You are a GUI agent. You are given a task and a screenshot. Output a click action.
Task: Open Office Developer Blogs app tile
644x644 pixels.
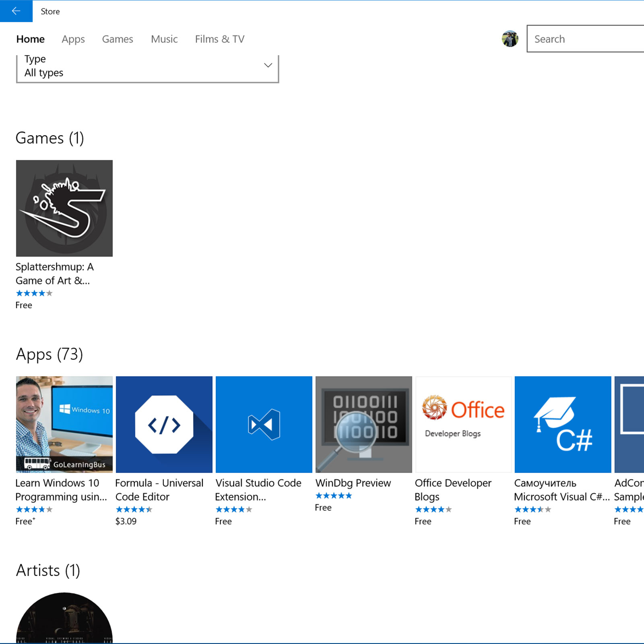tap(463, 424)
